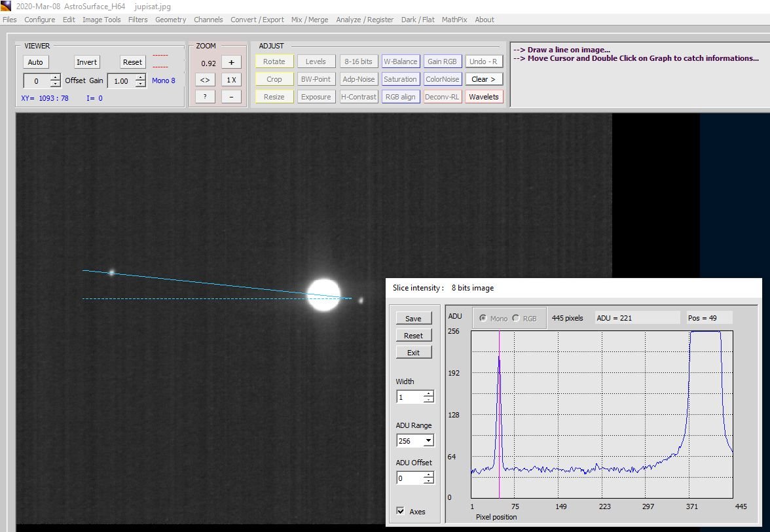Image resolution: width=770 pixels, height=532 pixels.
Task: Click the viewer Gain value field
Action: pyautogui.click(x=120, y=81)
